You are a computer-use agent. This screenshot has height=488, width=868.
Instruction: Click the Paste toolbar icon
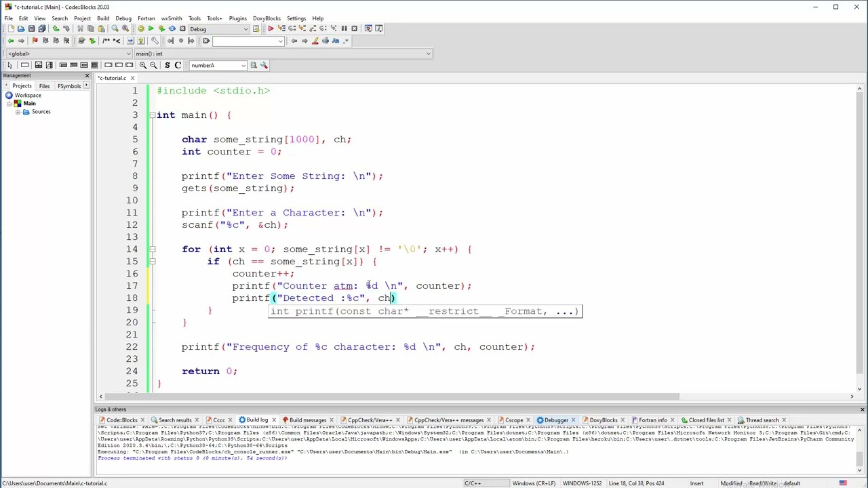click(x=101, y=28)
